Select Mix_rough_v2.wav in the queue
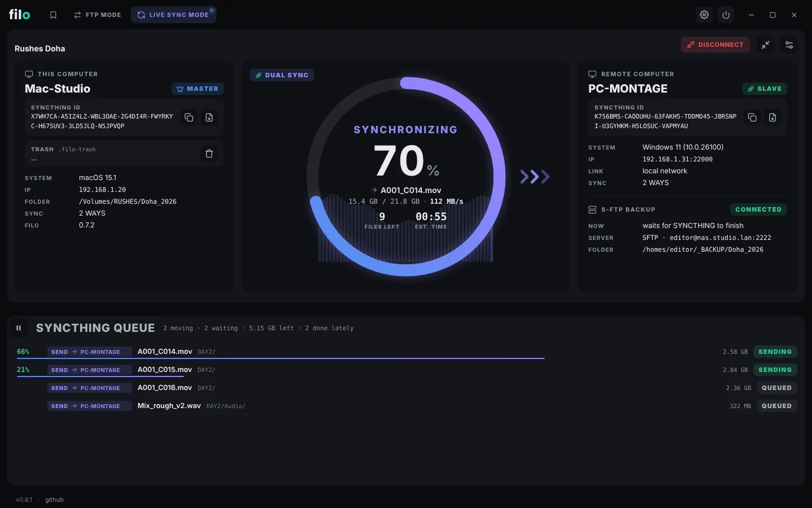The image size is (812, 508). pyautogui.click(x=169, y=406)
